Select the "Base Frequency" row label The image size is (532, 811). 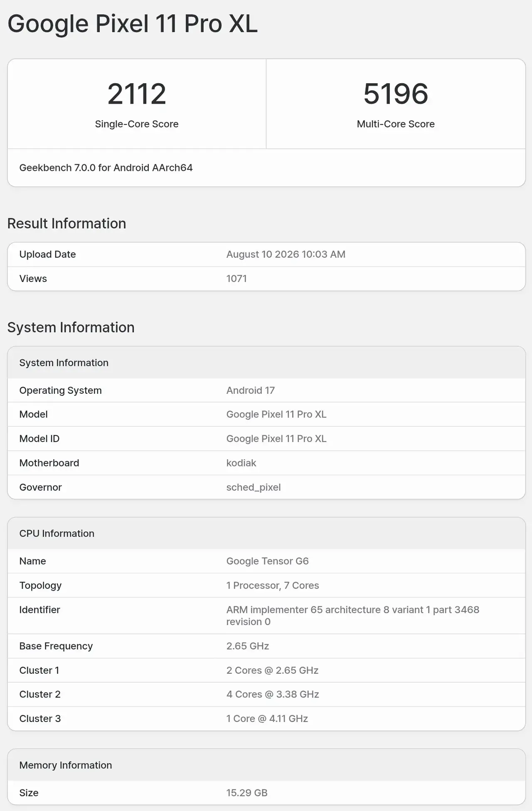coord(56,646)
